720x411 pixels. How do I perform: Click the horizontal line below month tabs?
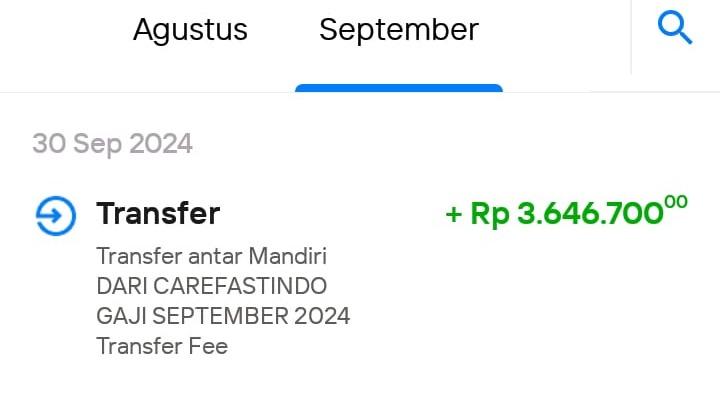coord(360,92)
